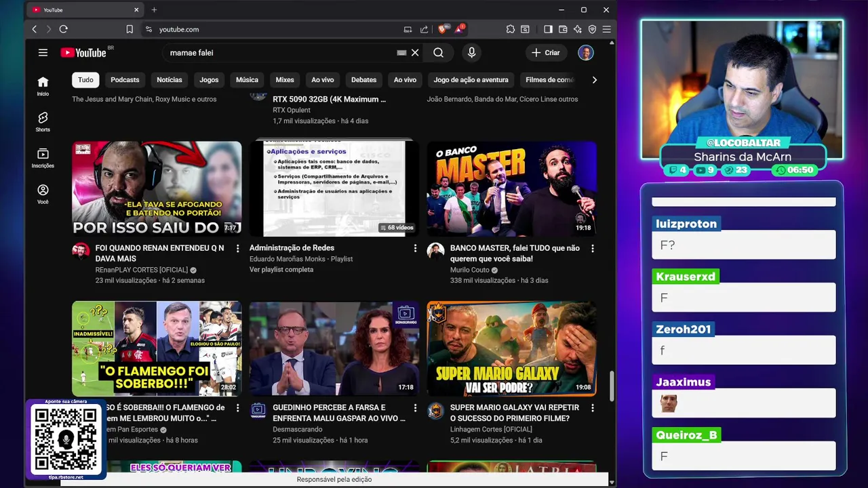Select the Jogos filter chip
The image size is (868, 488).
209,80
